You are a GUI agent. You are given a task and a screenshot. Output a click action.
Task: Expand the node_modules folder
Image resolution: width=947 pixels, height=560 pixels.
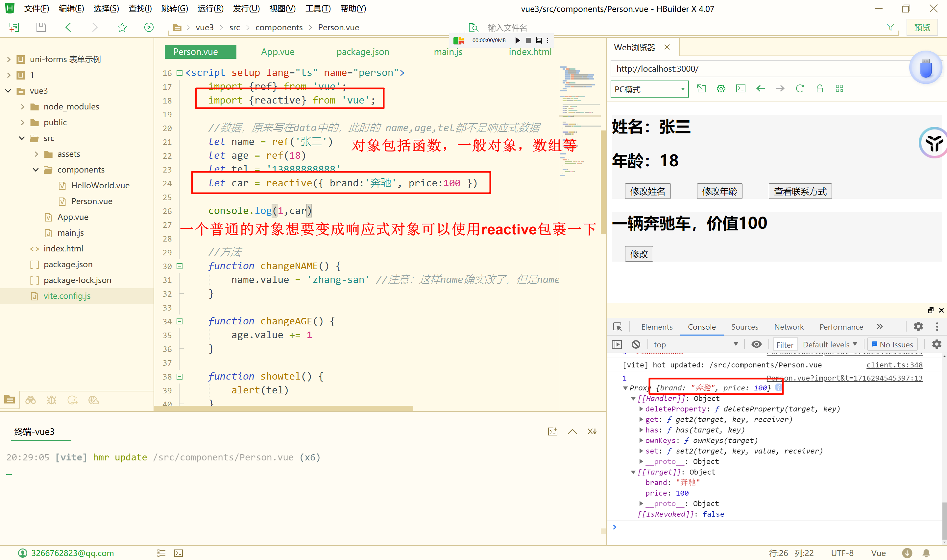[22, 107]
